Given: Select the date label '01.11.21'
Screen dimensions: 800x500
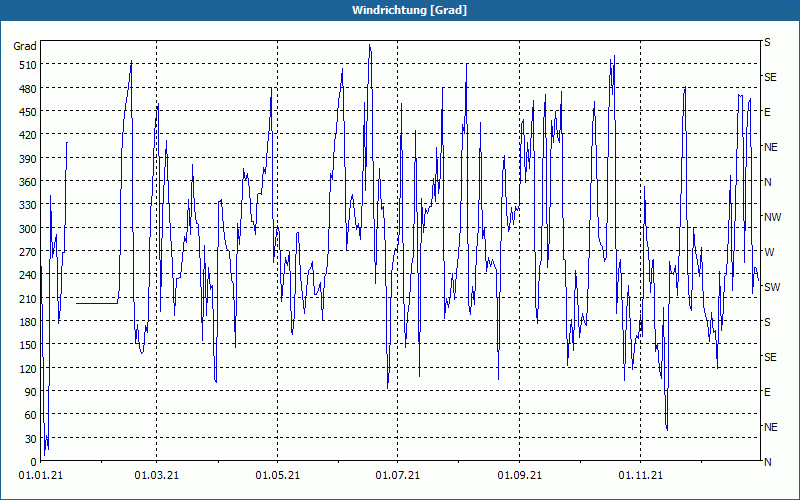Looking at the screenshot, I should [x=641, y=476].
